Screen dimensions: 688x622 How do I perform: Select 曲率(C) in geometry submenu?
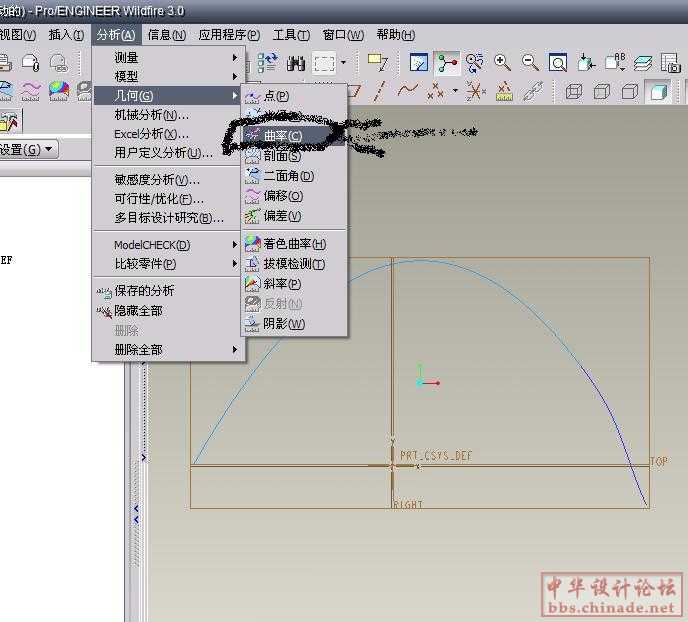click(294, 136)
